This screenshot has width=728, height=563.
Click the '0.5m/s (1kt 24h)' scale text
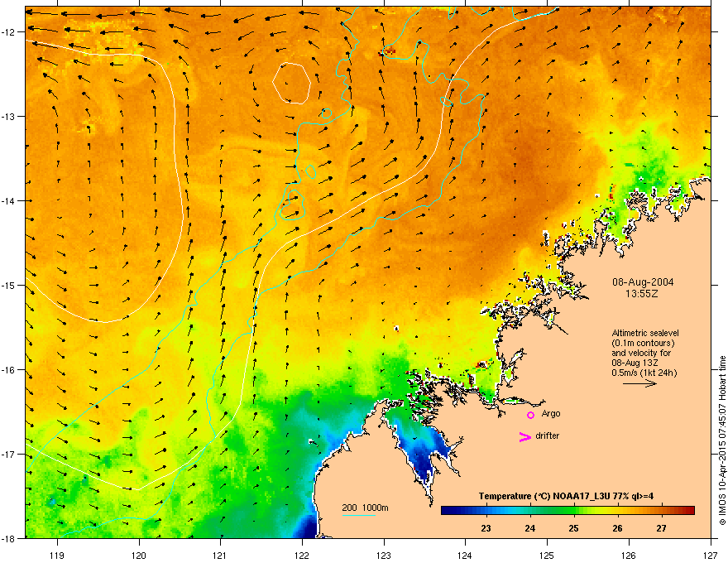coord(644,373)
